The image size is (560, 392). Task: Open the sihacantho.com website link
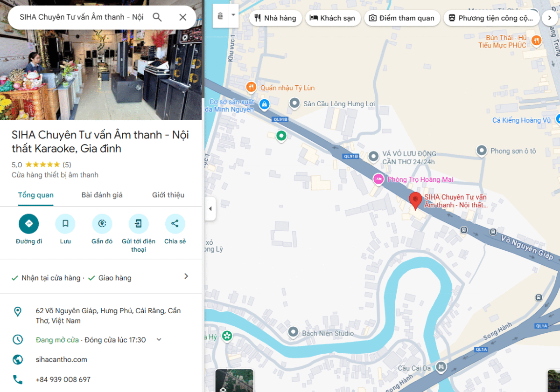[62, 359]
